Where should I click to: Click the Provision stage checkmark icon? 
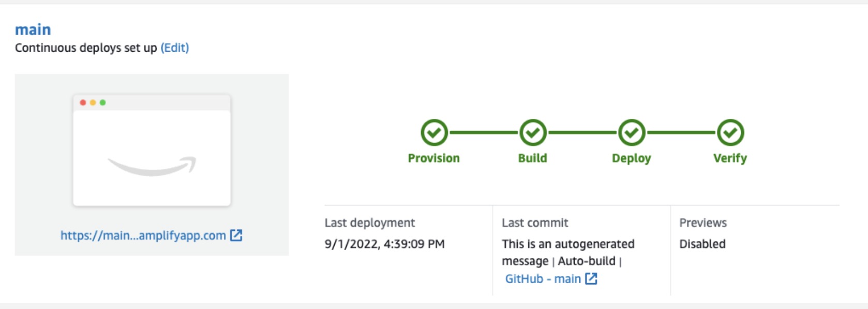[434, 133]
